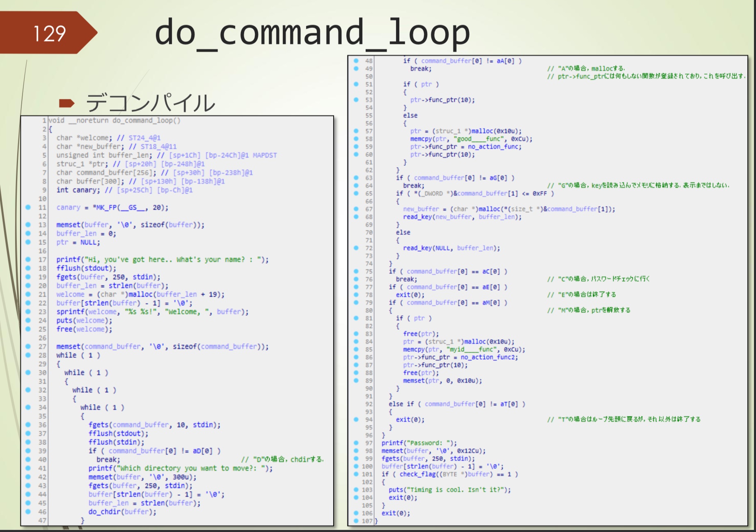Click the comment "E"の場合は終了する

point(582,295)
